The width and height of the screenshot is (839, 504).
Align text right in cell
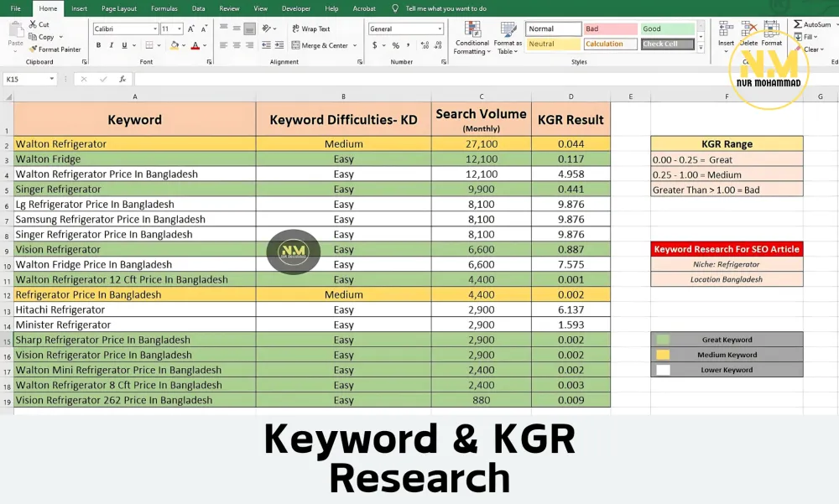[x=249, y=45]
